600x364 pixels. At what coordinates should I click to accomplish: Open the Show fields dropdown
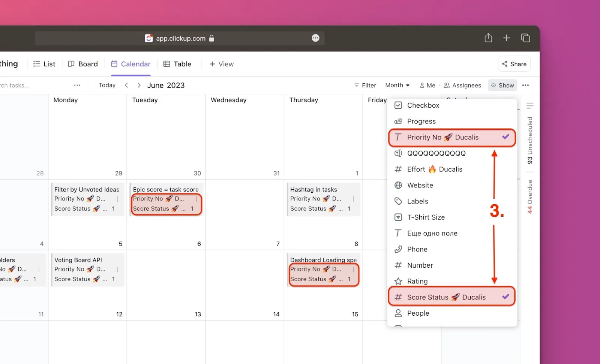(502, 85)
